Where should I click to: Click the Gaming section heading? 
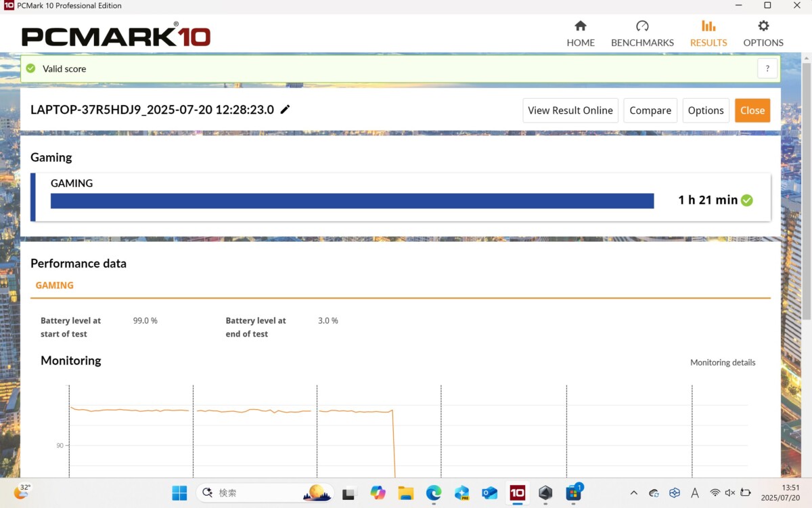point(51,157)
